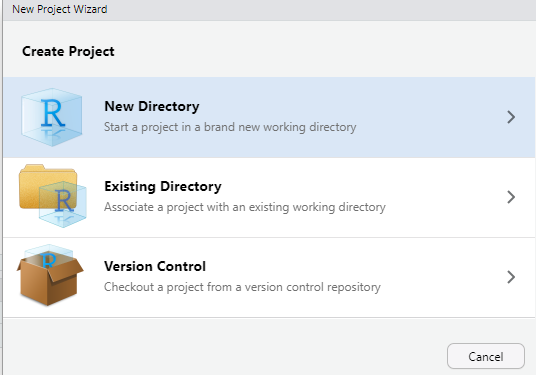The height and width of the screenshot is (375, 536).
Task: Expand the New Directory chevron arrow
Action: [511, 117]
